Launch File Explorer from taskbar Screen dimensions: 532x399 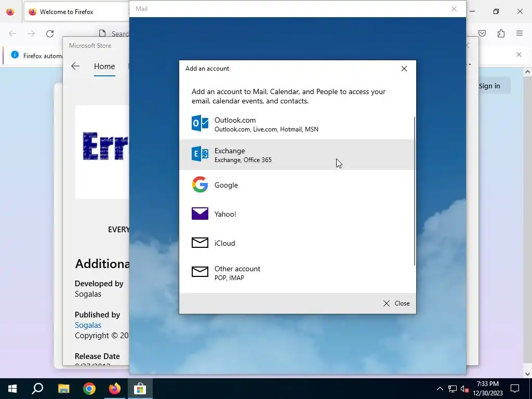[x=63, y=389]
